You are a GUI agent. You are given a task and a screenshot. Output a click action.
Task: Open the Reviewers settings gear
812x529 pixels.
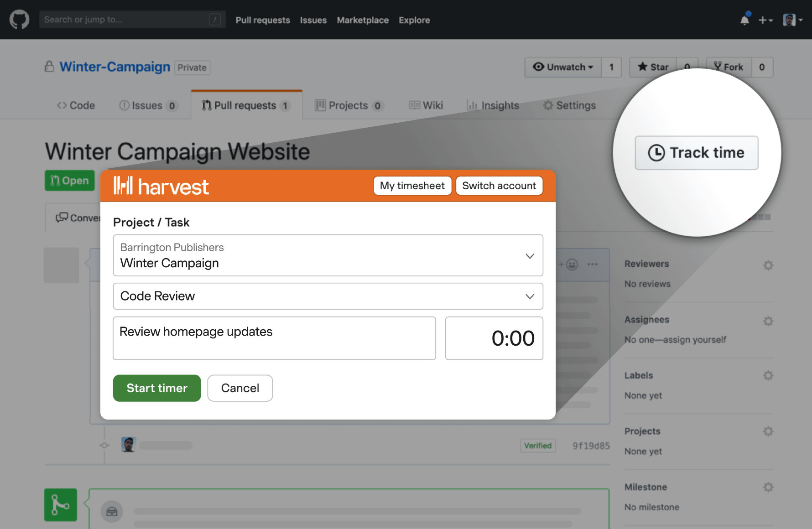(768, 265)
